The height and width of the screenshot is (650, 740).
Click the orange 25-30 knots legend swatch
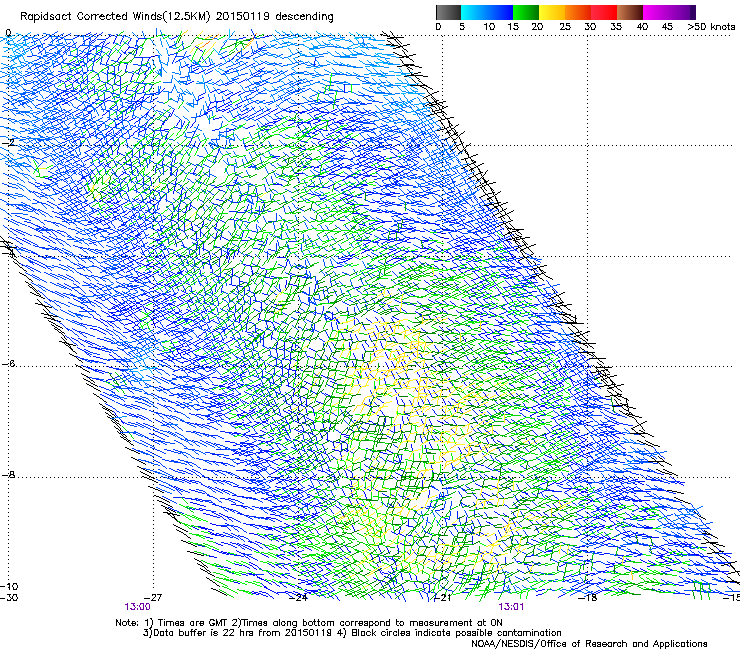578,12
